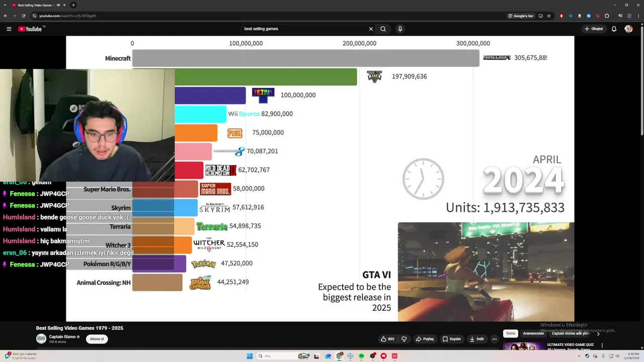Open Spotify from the taskbar
This screenshot has width=644, height=362.
tap(361, 356)
